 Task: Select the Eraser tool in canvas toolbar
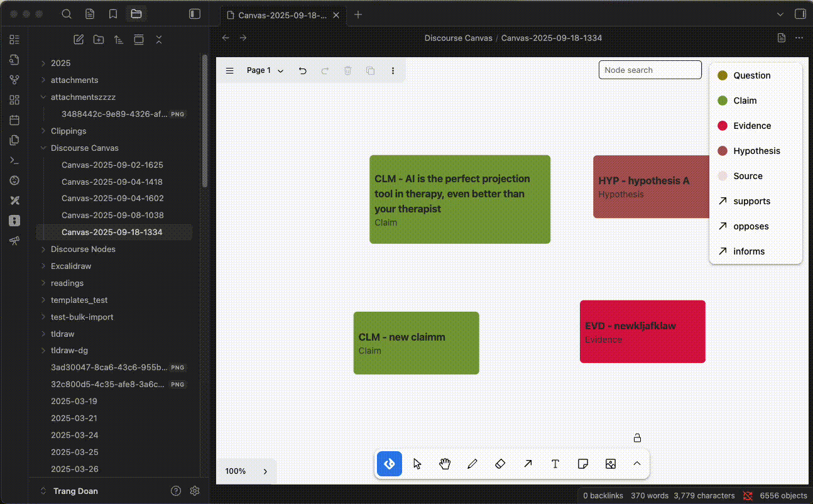click(x=500, y=464)
